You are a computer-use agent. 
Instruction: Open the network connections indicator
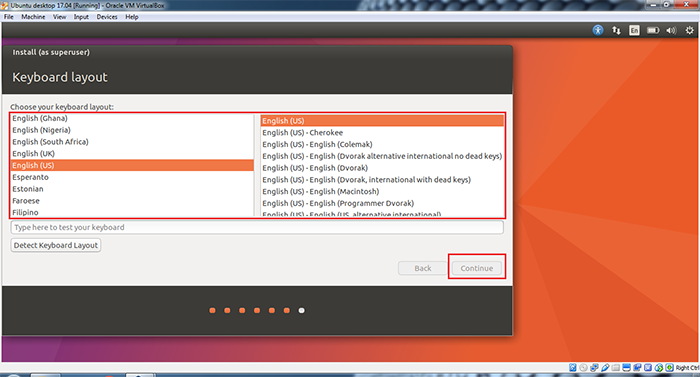(616, 30)
